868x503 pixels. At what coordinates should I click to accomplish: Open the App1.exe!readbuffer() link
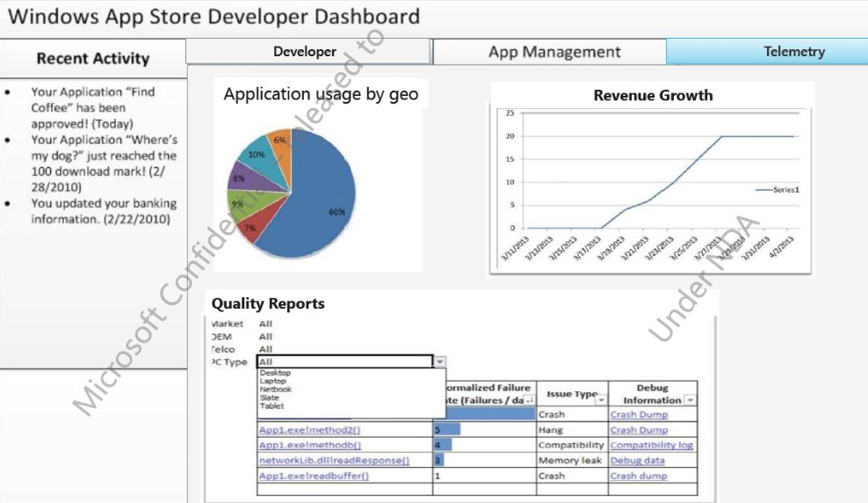point(314,476)
